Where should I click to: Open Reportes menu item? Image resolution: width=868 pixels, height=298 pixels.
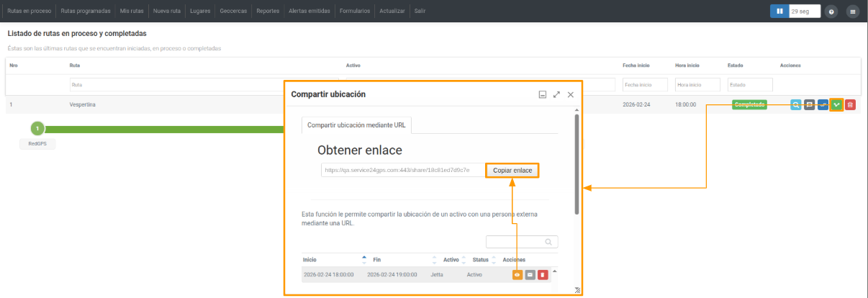[x=268, y=12]
